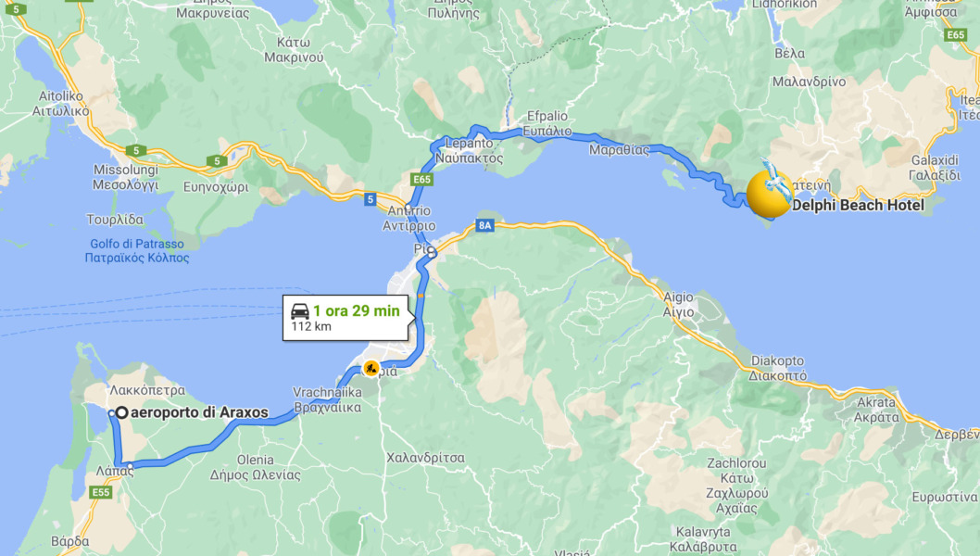980x556 pixels.
Task: Click the Delphi Beach Hotel label
Action: click(858, 205)
